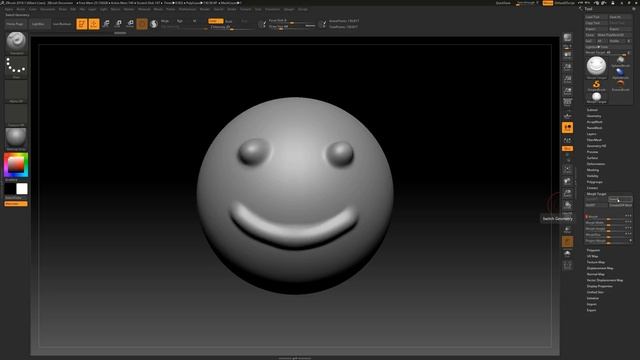Viewport: 640px width, 360px height.
Task: Open the Render menu
Action: (205, 9)
